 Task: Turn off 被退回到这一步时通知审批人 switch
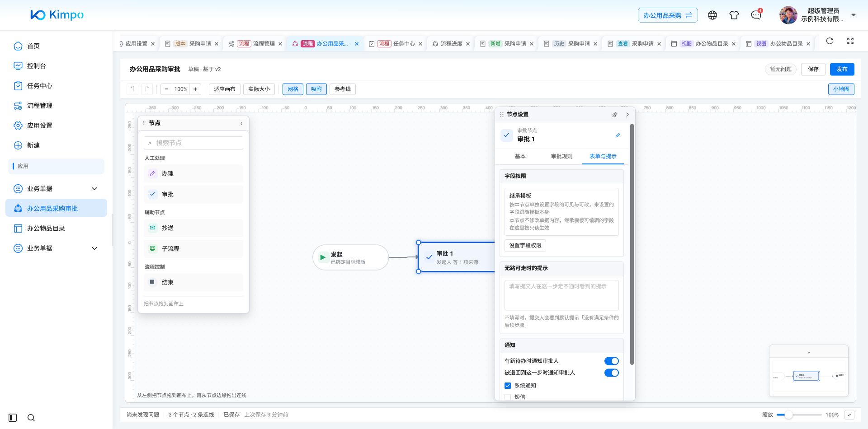[612, 373]
